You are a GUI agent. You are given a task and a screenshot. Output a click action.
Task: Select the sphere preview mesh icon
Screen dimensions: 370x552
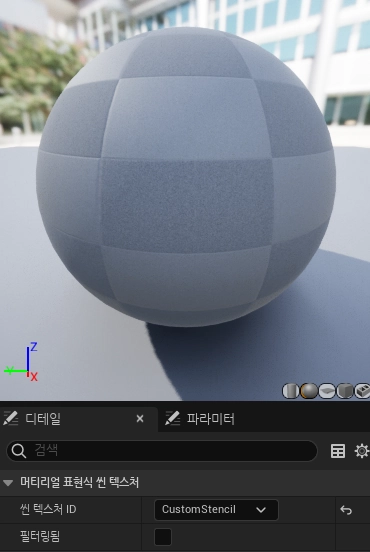point(309,391)
